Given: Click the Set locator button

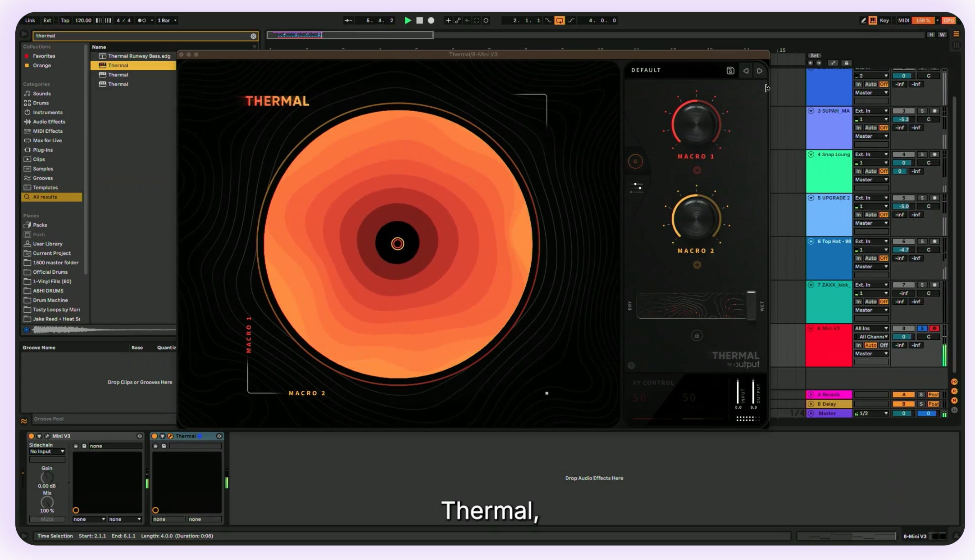Looking at the screenshot, I should pyautogui.click(x=815, y=56).
